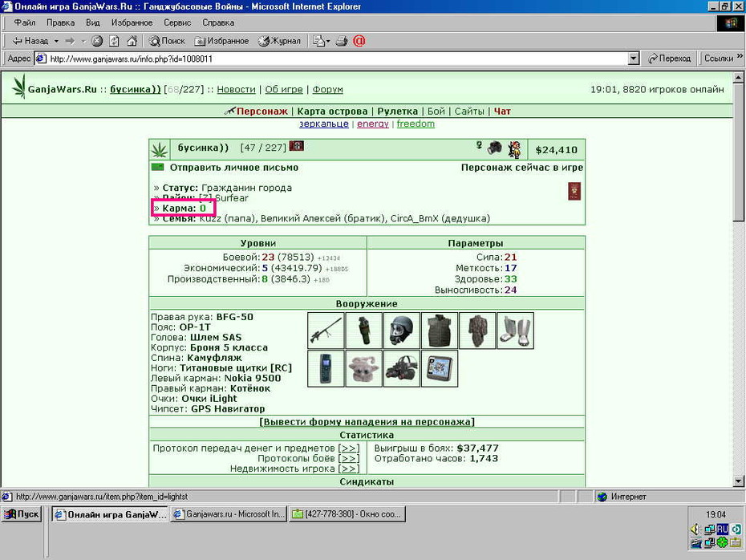
Task: Open the Избранное menu
Action: pos(132,22)
